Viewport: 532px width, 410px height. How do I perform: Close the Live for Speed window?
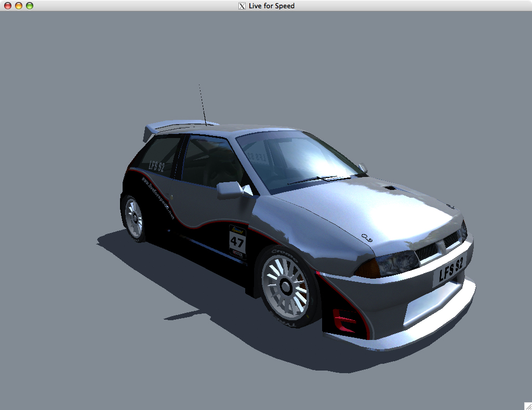pyautogui.click(x=7, y=6)
